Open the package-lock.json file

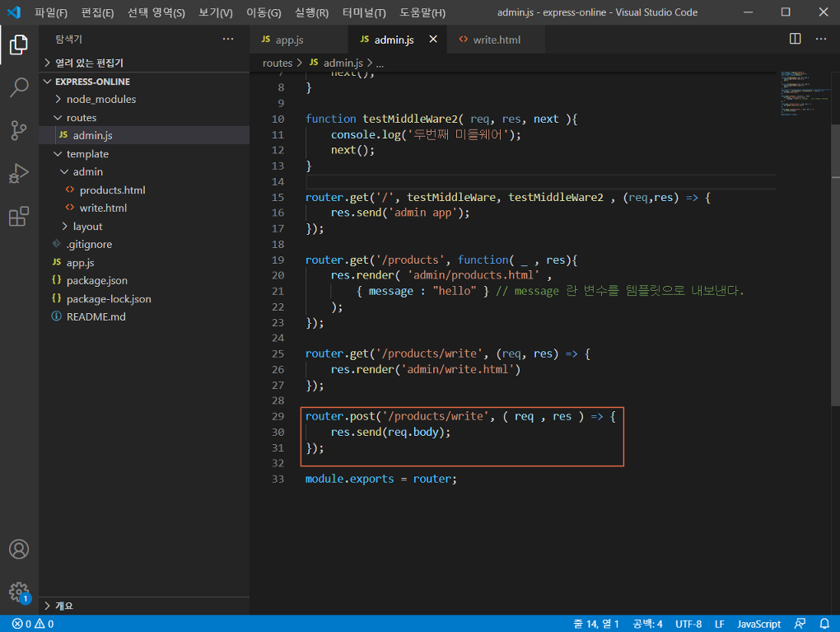pyautogui.click(x=145, y=298)
